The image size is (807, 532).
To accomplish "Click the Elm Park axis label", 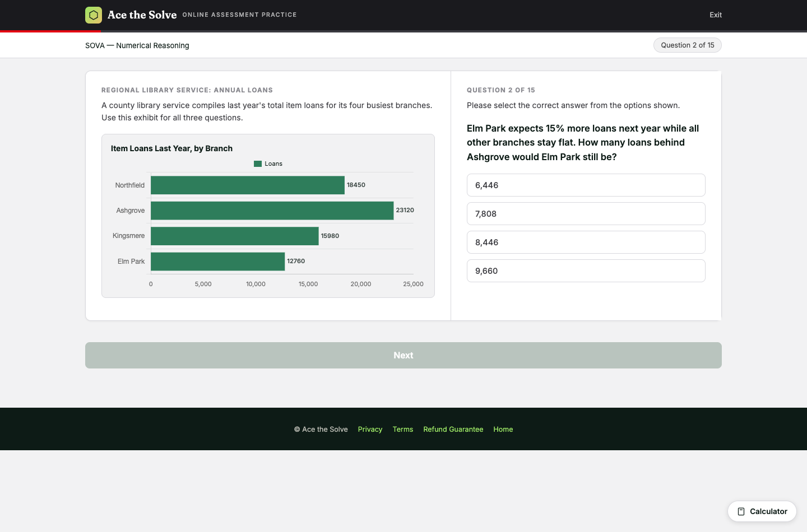I will point(131,262).
